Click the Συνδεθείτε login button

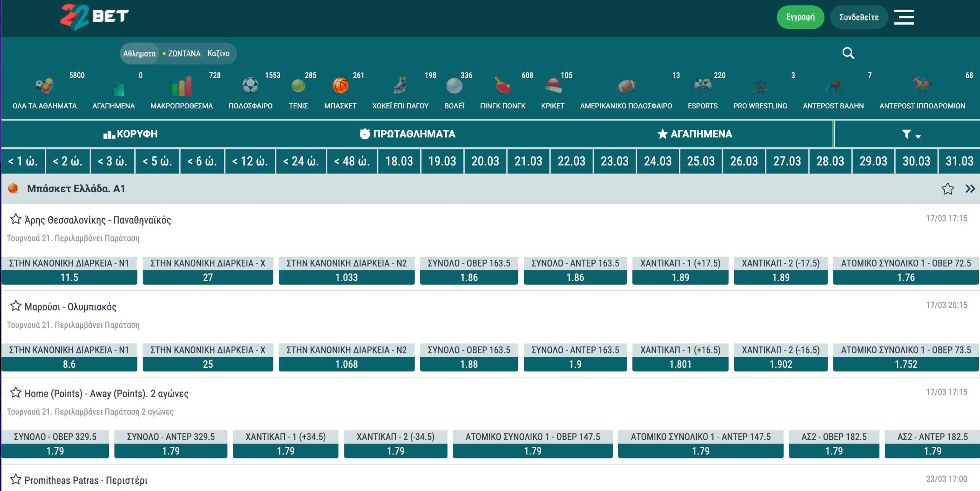859,17
